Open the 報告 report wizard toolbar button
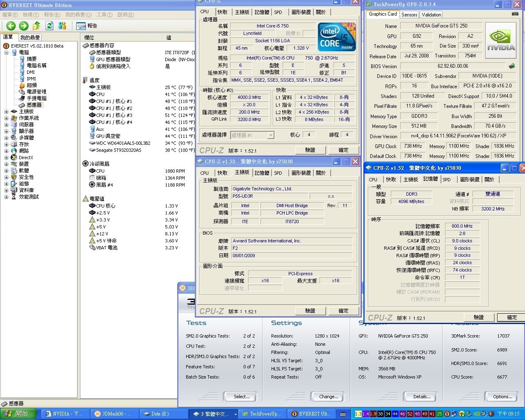 [87, 26]
